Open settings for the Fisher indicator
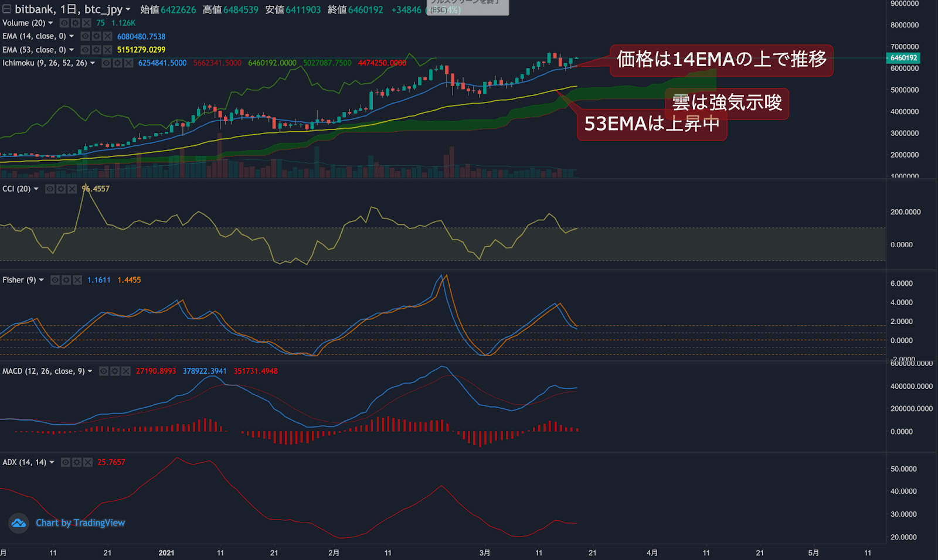 pos(66,280)
